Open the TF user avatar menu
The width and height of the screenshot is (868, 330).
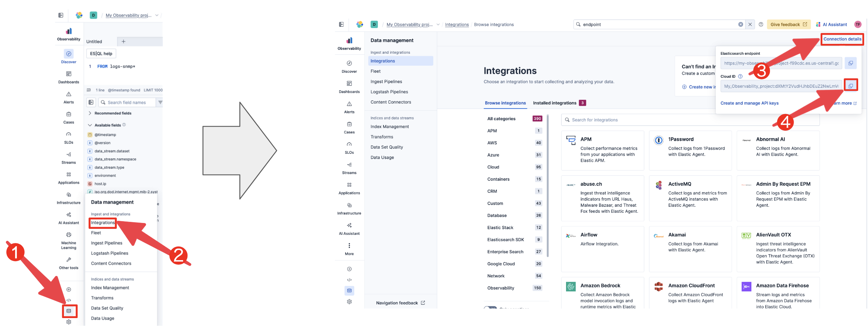click(858, 24)
